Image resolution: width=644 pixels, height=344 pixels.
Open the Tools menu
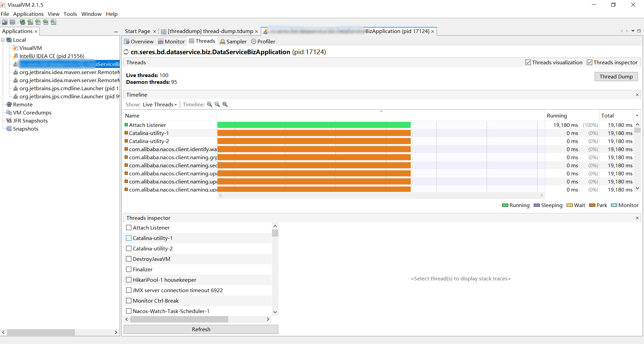pos(70,14)
